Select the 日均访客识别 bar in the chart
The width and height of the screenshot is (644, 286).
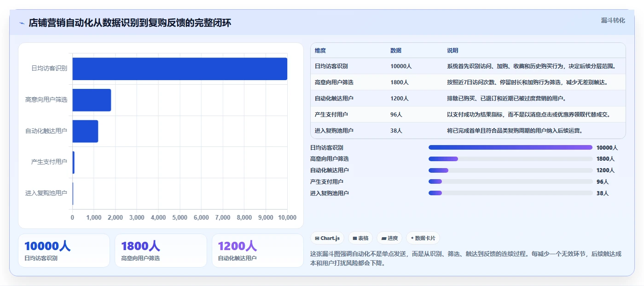click(180, 69)
